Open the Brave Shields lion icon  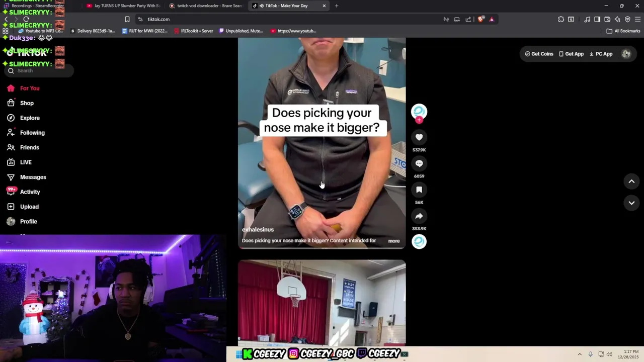coord(481,19)
